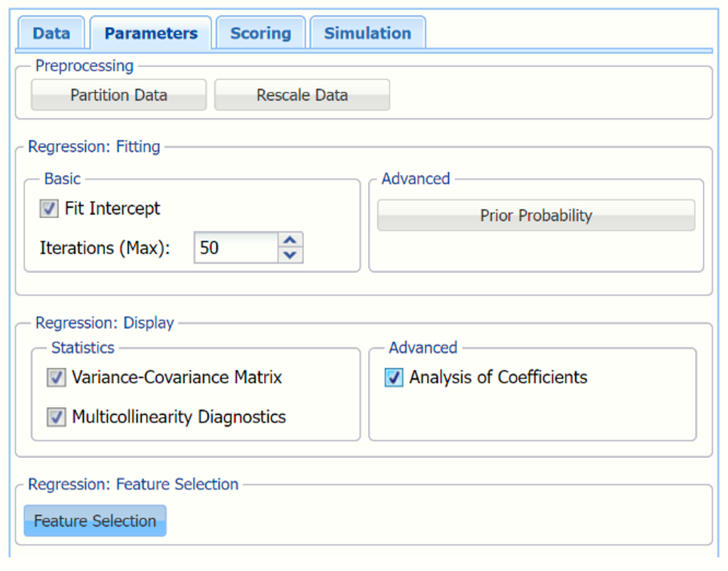
Task: Switch to the Data tab
Action: click(x=51, y=33)
